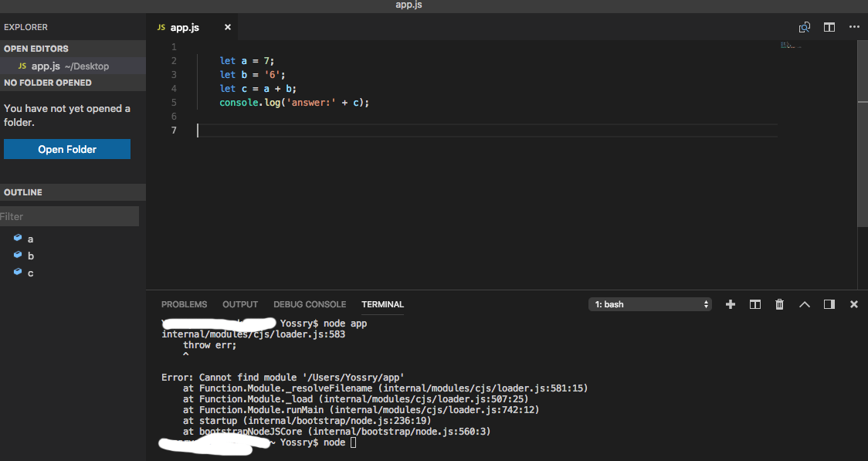Click the app.js window title text
The width and height of the screenshot is (868, 461).
[409, 5]
